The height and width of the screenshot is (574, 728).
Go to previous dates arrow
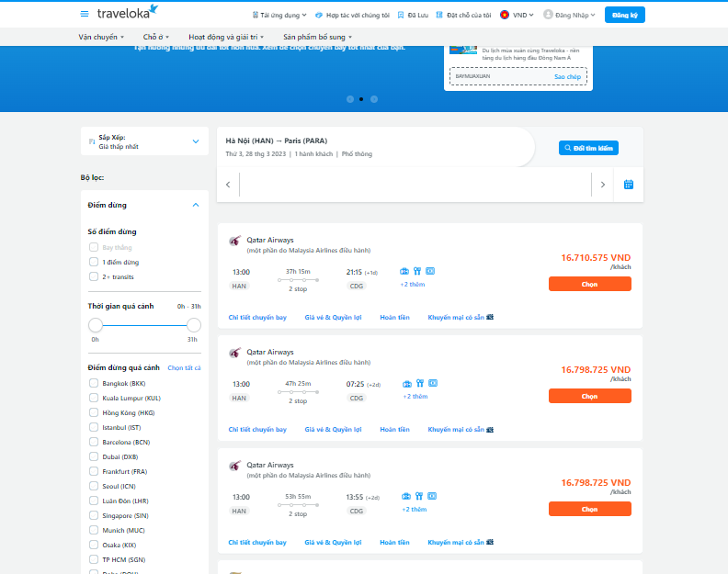coord(228,185)
